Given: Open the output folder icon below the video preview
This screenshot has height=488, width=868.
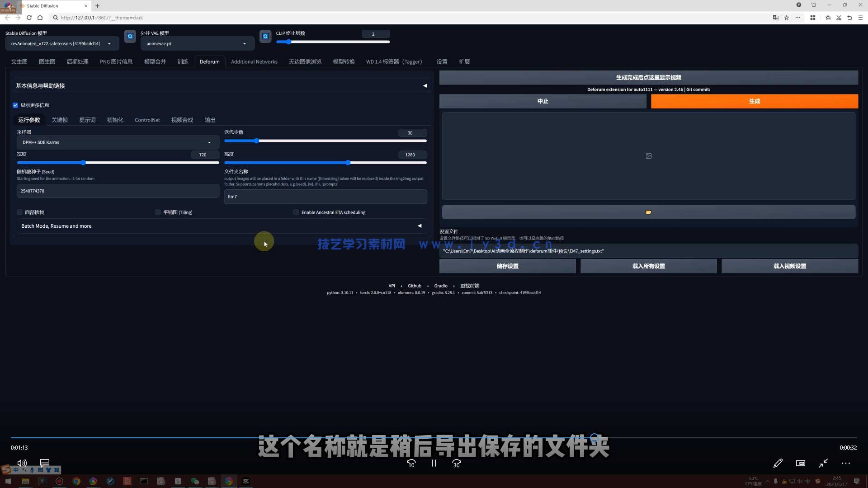Looking at the screenshot, I should 648,211.
